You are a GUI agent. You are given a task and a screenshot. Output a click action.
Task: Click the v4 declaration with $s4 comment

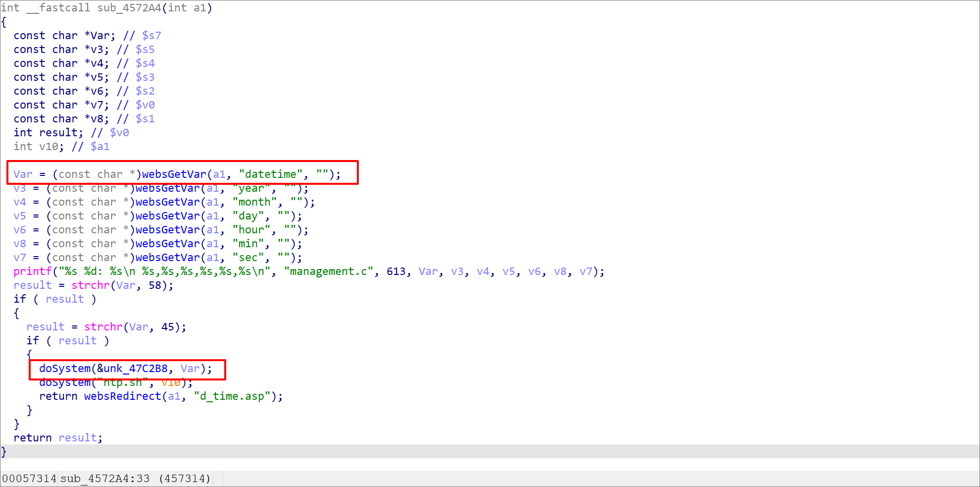[84, 63]
